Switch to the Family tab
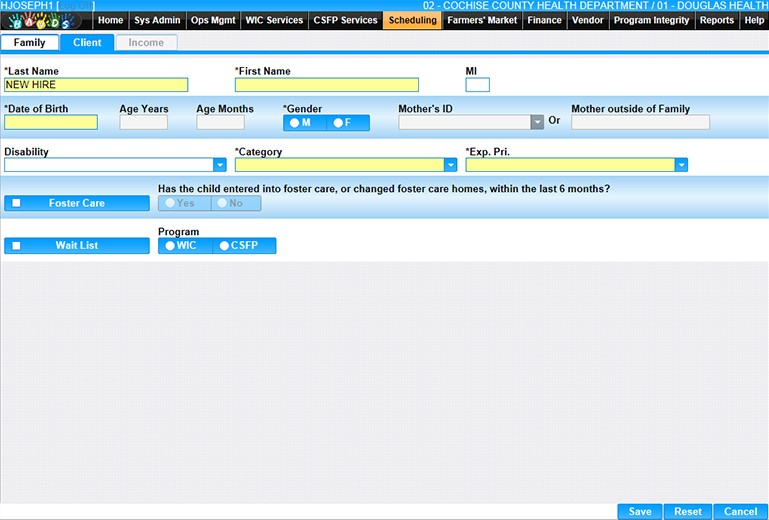The height and width of the screenshot is (520, 769). [29, 43]
